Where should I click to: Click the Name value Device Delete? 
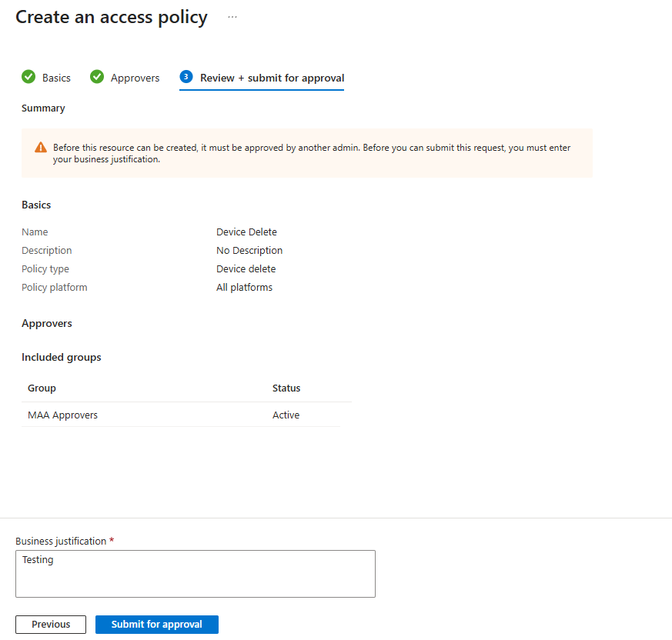coord(246,232)
